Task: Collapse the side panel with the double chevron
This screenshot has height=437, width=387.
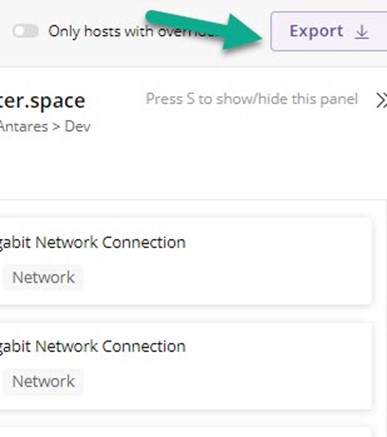Action: point(381,100)
